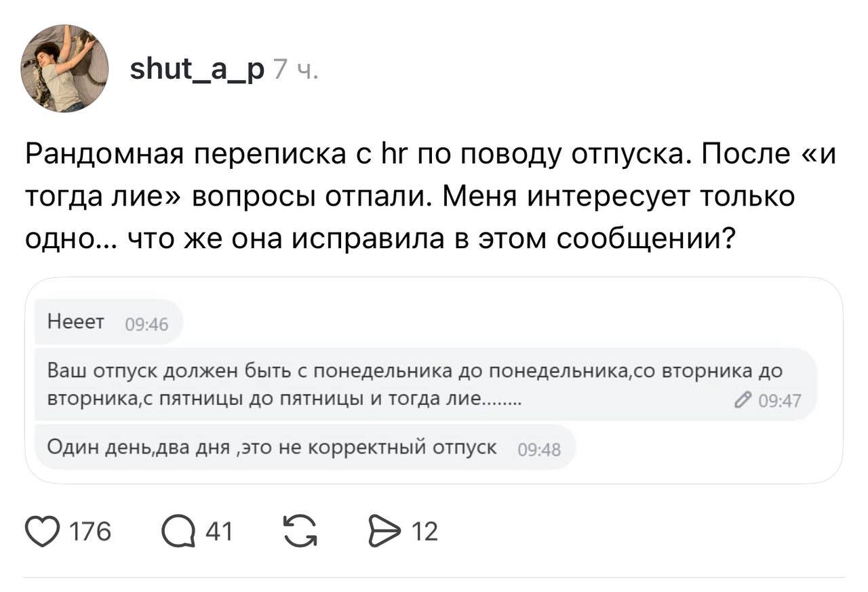Repost using the circular arrows icon
The height and width of the screenshot is (592, 868).
300,531
